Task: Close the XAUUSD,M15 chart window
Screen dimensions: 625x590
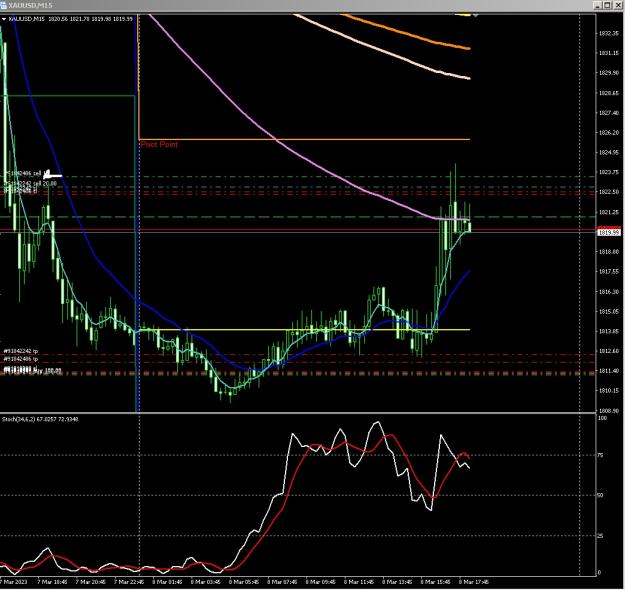Action: (x=617, y=5)
